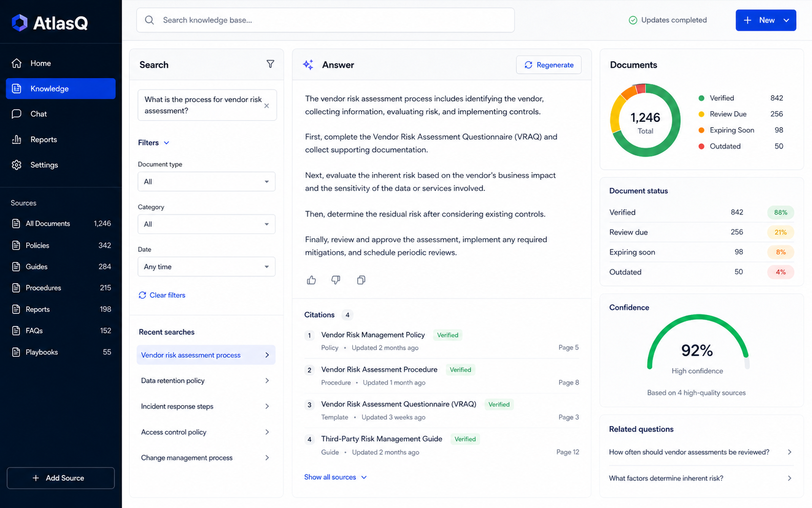The image size is (812, 508).
Task: Open How often should vendor assessments question
Action: (701, 452)
